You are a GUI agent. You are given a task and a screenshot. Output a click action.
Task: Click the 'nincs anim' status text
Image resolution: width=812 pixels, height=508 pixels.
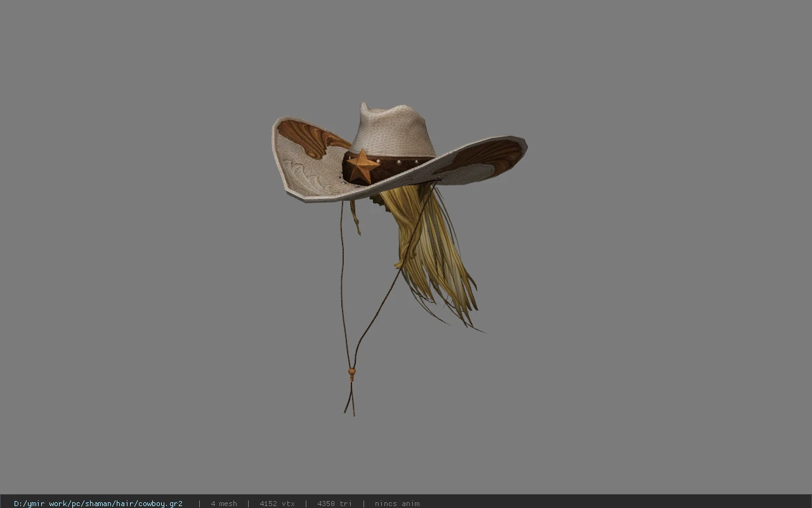coord(397,504)
